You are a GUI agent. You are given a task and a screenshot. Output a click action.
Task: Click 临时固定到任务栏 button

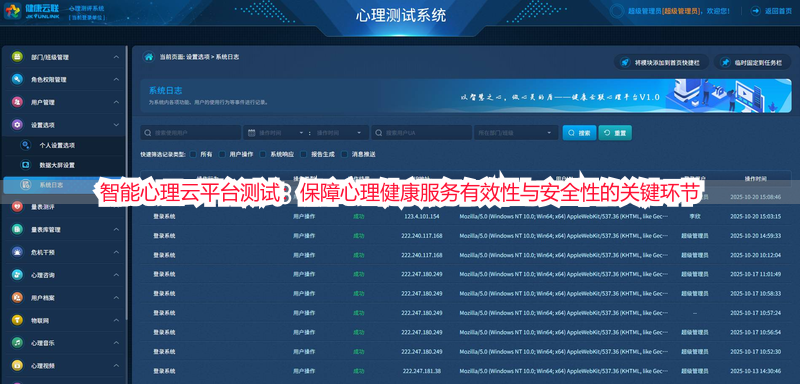[753, 62]
